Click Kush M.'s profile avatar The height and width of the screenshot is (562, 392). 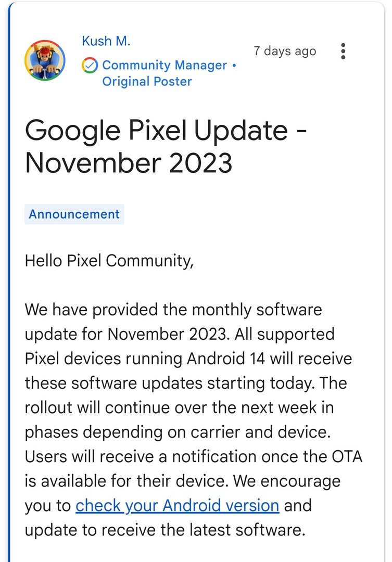coord(45,60)
